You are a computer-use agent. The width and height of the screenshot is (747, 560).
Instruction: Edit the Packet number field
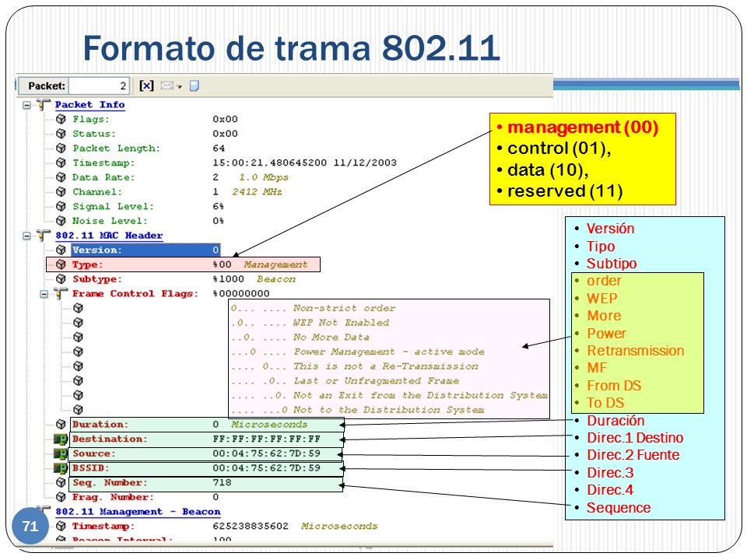click(99, 86)
